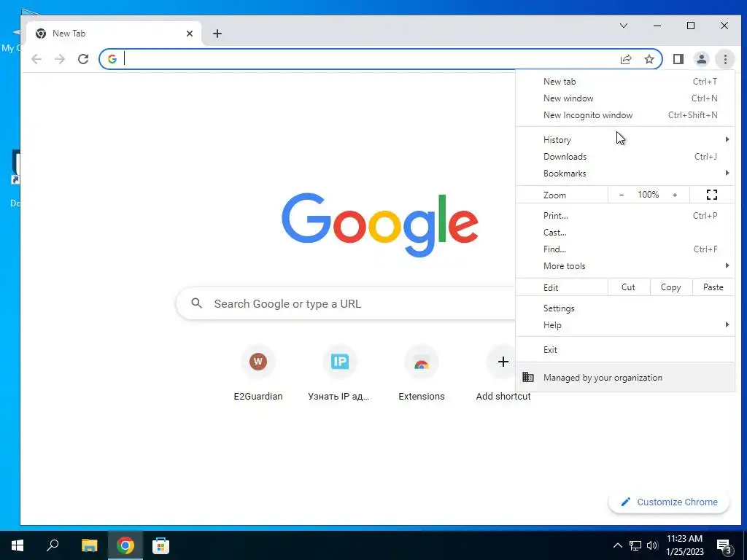Open a new tab with plus button
Image resolution: width=747 pixels, height=560 pixels.
[x=217, y=34]
